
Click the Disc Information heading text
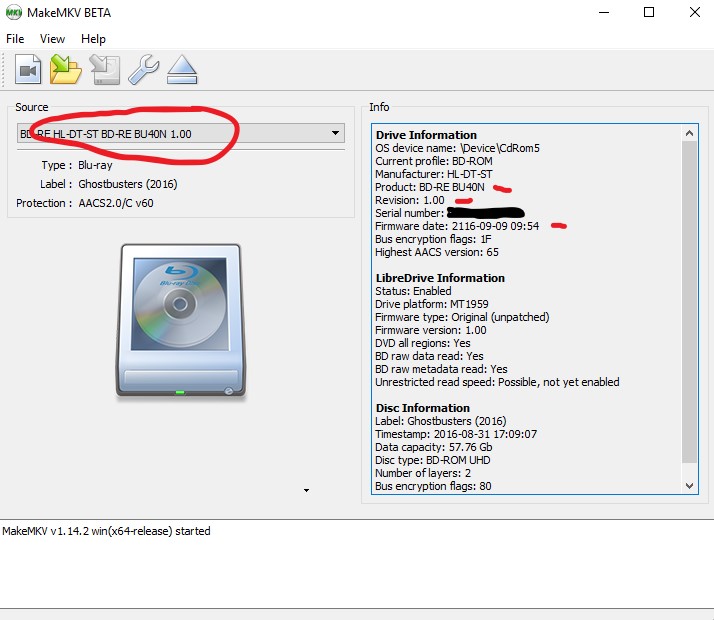[422, 408]
